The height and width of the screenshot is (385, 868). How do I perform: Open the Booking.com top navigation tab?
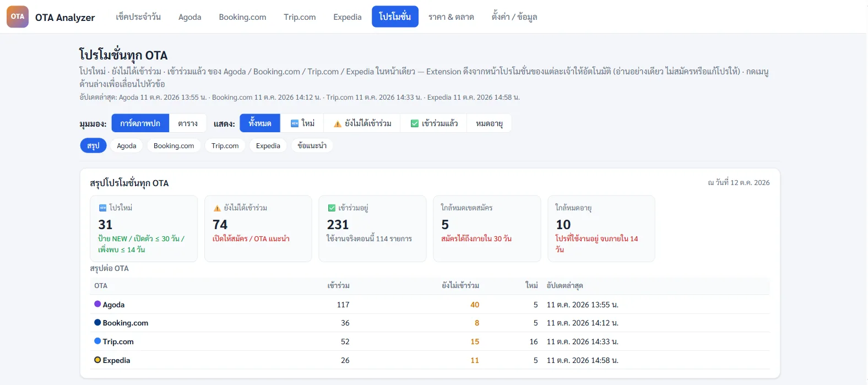[242, 17]
